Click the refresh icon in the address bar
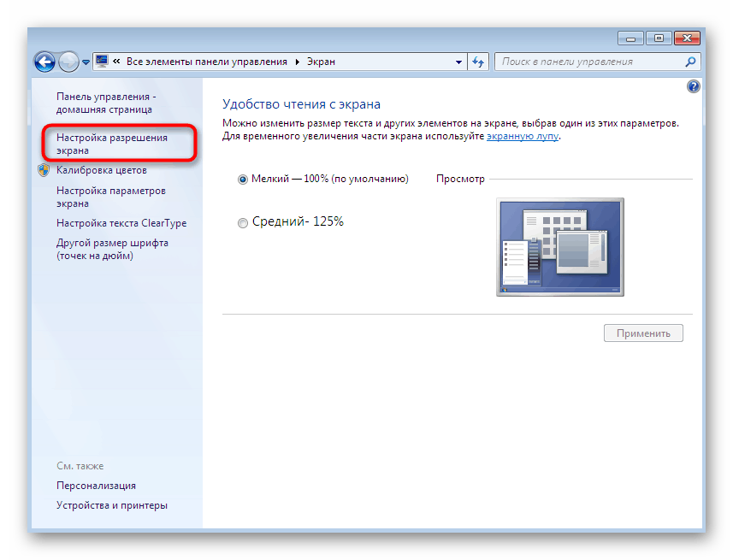Image resolution: width=733 pixels, height=560 pixels. [479, 62]
